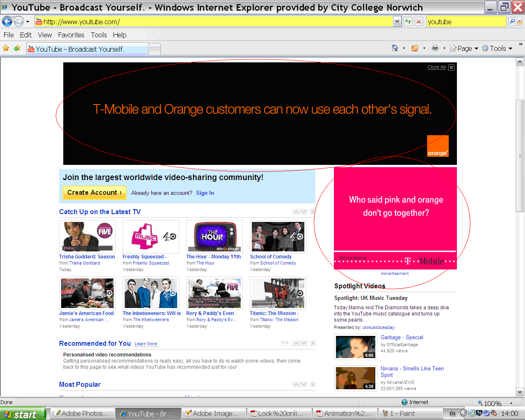Close the Orange banner ad X box
Viewport: 525px width, 420px height.
tap(451, 67)
